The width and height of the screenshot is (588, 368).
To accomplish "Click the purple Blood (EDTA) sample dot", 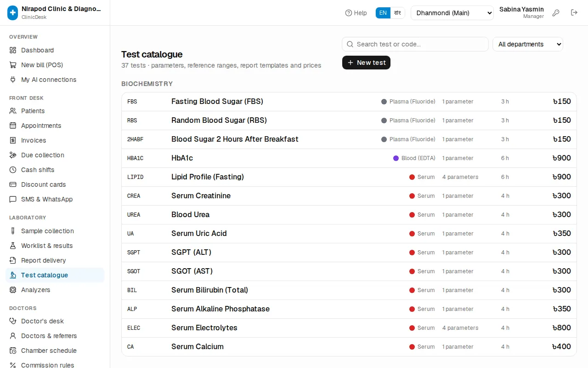I will point(396,158).
